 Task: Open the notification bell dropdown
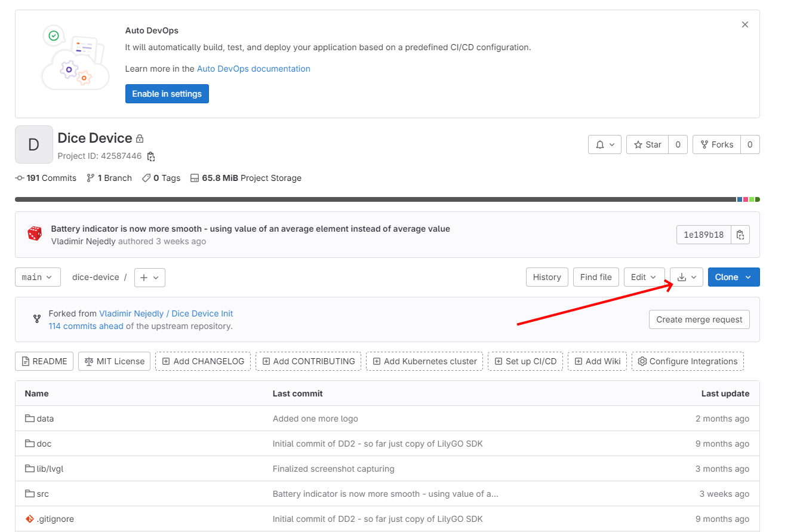point(605,144)
